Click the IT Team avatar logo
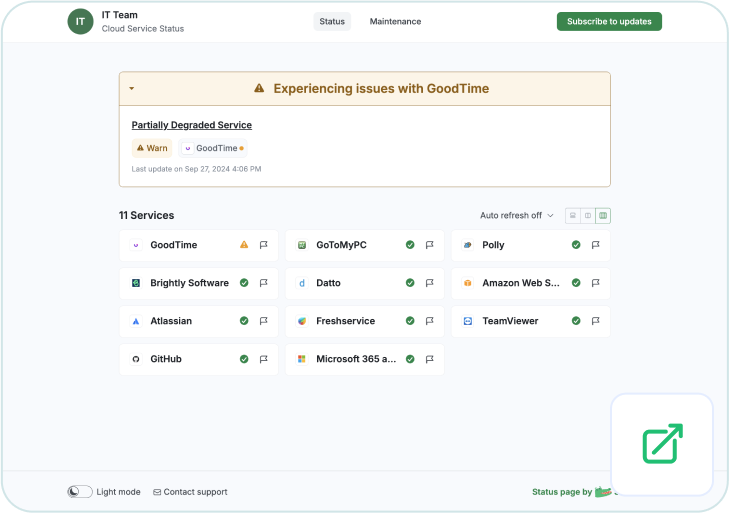The width and height of the screenshot is (729, 513). [80, 21]
